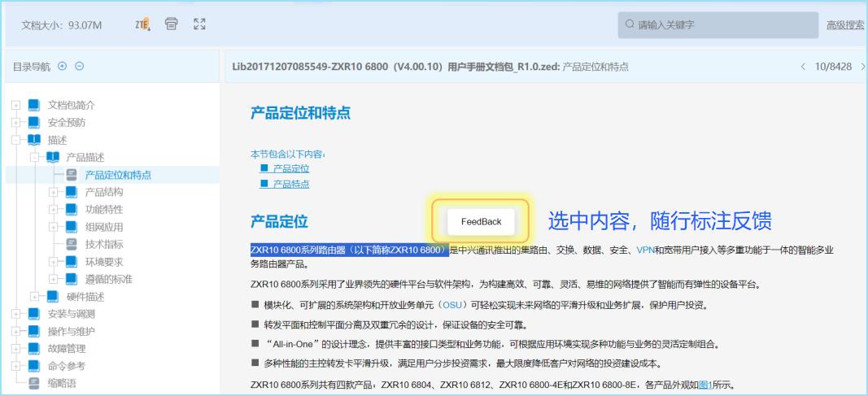Click the keyword search input field
868x396 pixels.
716,25
